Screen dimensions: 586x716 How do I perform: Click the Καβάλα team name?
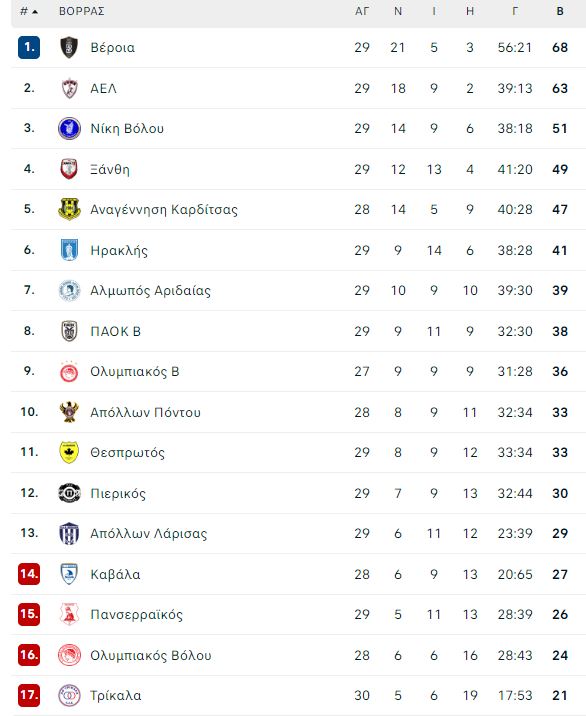(115, 574)
